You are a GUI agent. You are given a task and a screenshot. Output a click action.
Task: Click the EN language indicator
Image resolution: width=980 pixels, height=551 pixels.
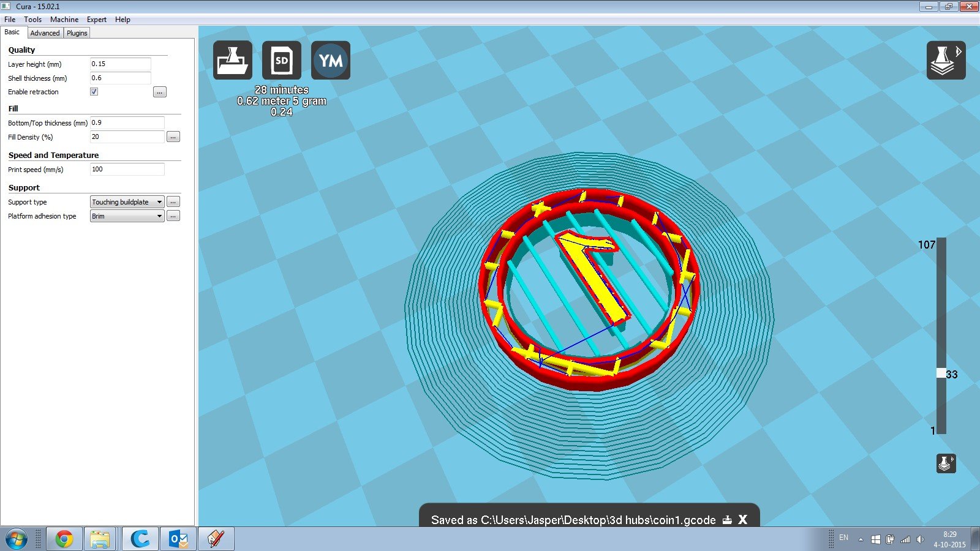tap(843, 538)
